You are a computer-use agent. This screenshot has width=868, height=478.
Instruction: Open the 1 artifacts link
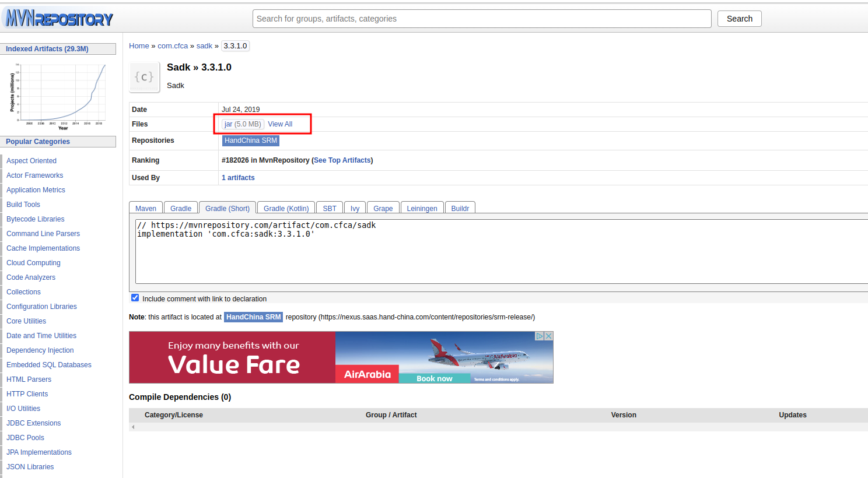[x=238, y=178]
